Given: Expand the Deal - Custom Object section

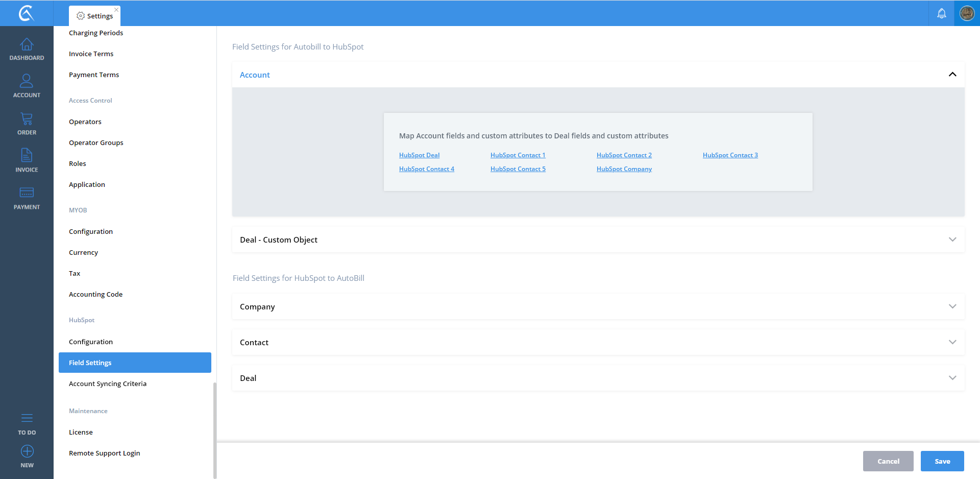Looking at the screenshot, I should tap(952, 240).
